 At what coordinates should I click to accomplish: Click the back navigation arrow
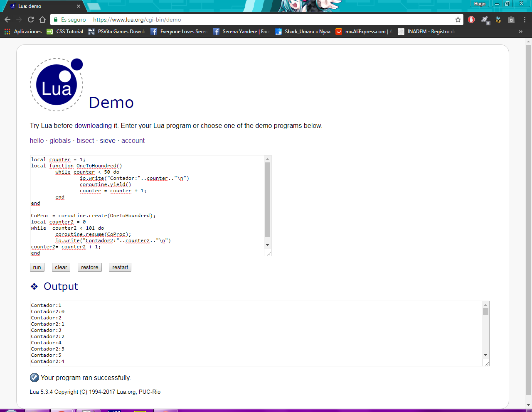pyautogui.click(x=7, y=19)
